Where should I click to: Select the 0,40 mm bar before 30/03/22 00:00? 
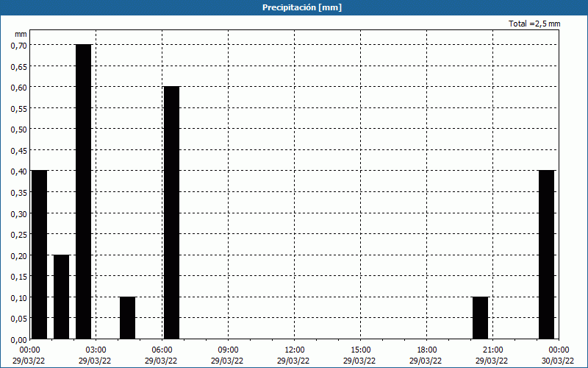[x=546, y=255]
